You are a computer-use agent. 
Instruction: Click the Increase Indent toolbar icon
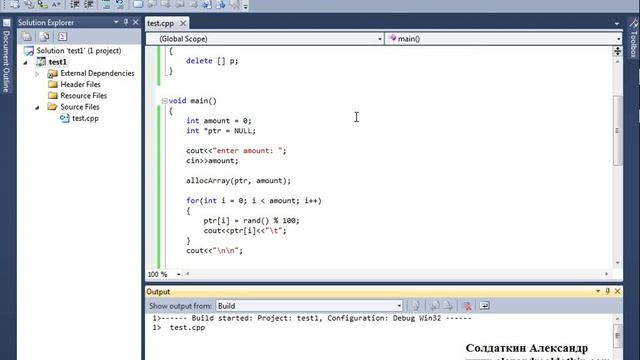coord(88,4)
